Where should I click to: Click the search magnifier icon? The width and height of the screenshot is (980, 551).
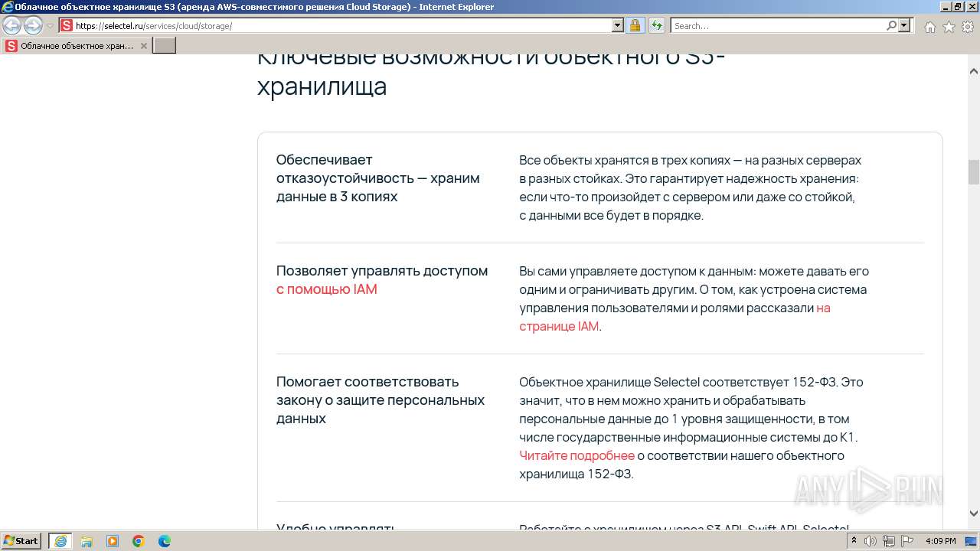(891, 26)
